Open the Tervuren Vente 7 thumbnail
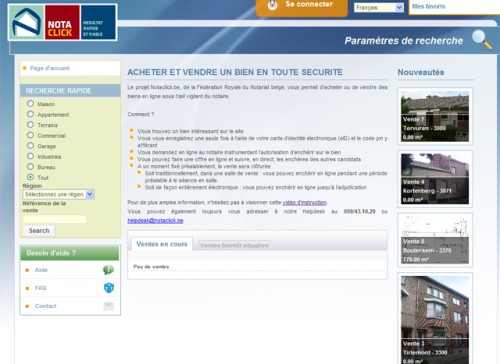The width and height of the screenshot is (500, 364). (435, 116)
